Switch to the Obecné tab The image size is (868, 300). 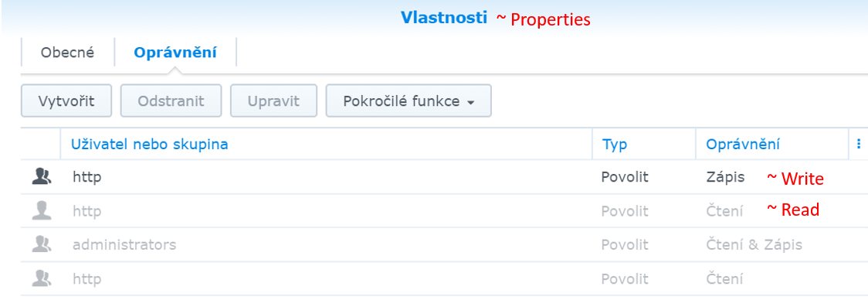[67, 53]
